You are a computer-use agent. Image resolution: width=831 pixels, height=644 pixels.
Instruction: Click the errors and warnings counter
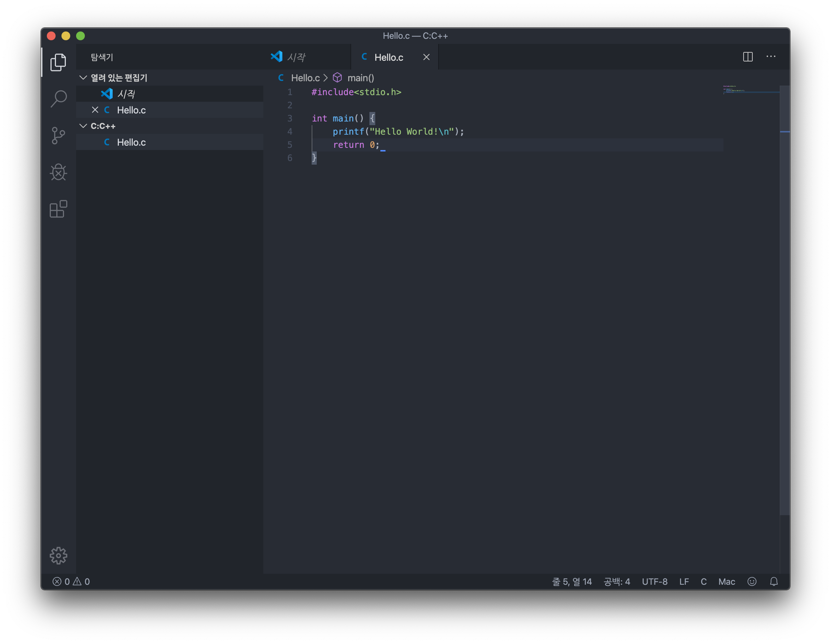[71, 581]
